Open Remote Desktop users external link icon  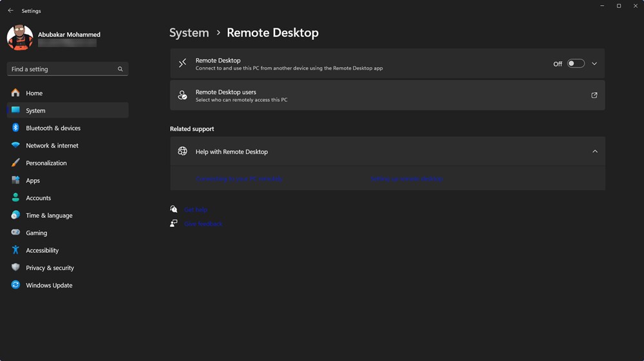(x=594, y=95)
